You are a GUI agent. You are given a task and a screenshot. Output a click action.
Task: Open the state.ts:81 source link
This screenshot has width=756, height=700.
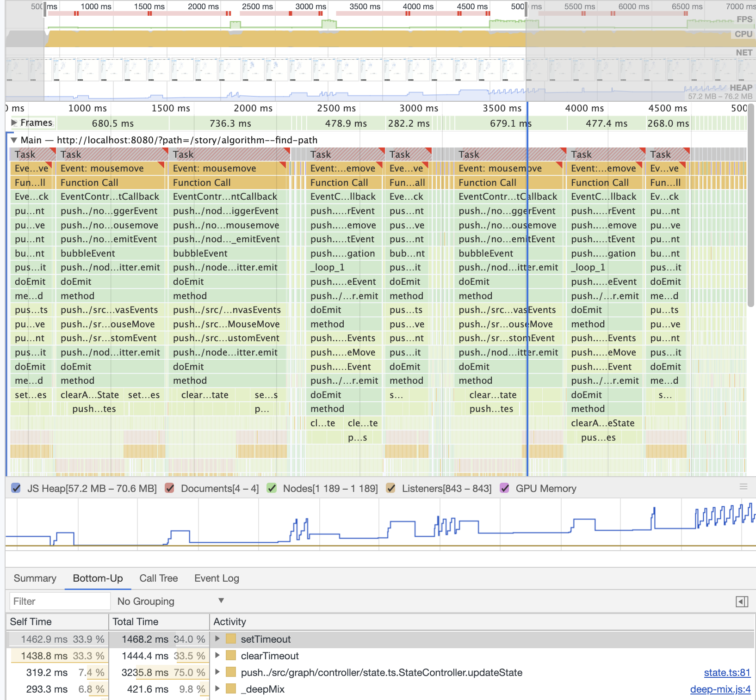(x=727, y=672)
